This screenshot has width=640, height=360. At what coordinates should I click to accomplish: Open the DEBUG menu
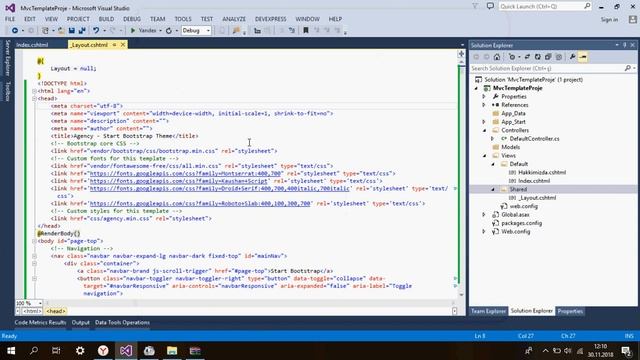[x=132, y=19]
